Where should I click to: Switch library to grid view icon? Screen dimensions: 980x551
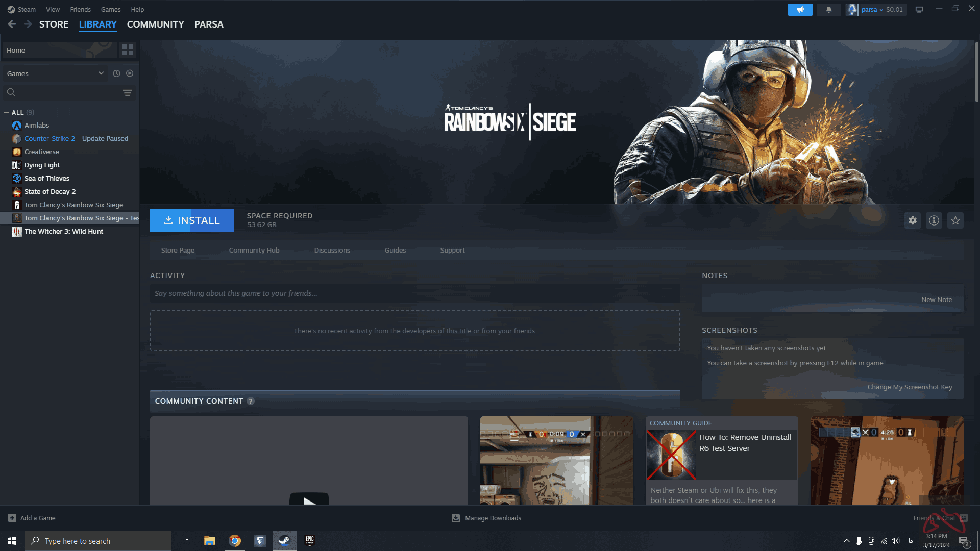pos(128,50)
